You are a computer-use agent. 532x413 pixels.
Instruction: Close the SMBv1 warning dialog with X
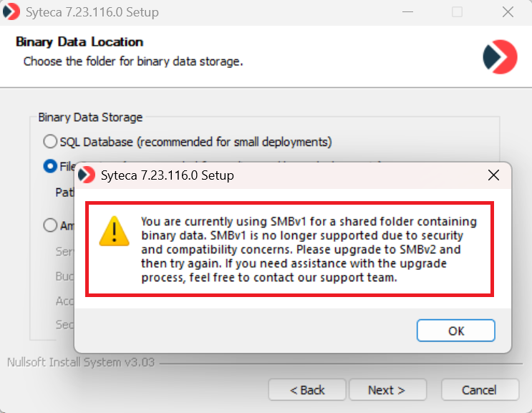click(x=493, y=175)
